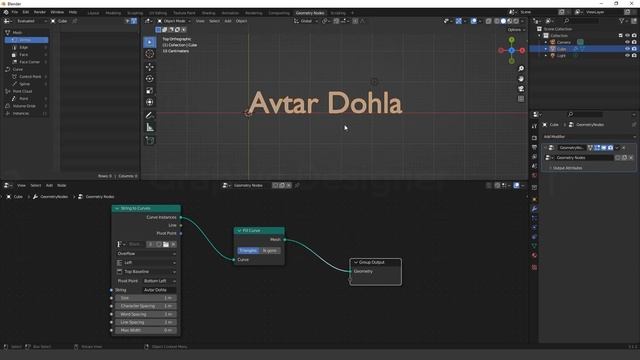Adjust the Word Spacing slider
The image size is (640, 360).
click(x=145, y=314)
